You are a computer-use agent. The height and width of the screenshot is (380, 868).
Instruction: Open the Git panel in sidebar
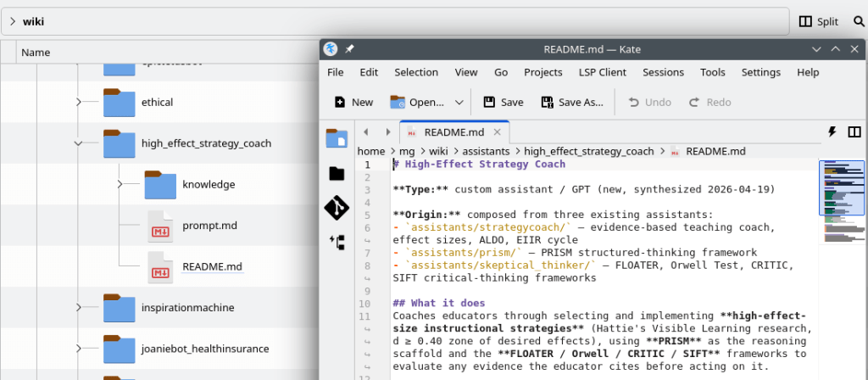point(337,208)
